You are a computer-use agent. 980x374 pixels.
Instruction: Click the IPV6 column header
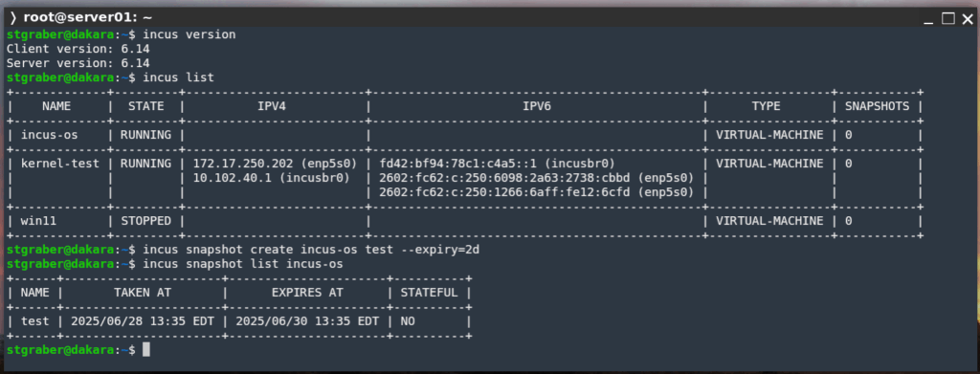click(x=537, y=106)
